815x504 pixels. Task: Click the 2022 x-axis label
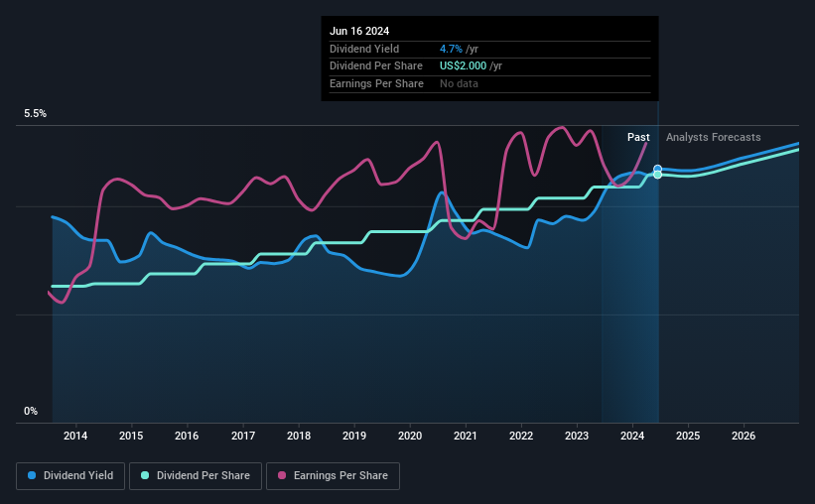point(521,436)
